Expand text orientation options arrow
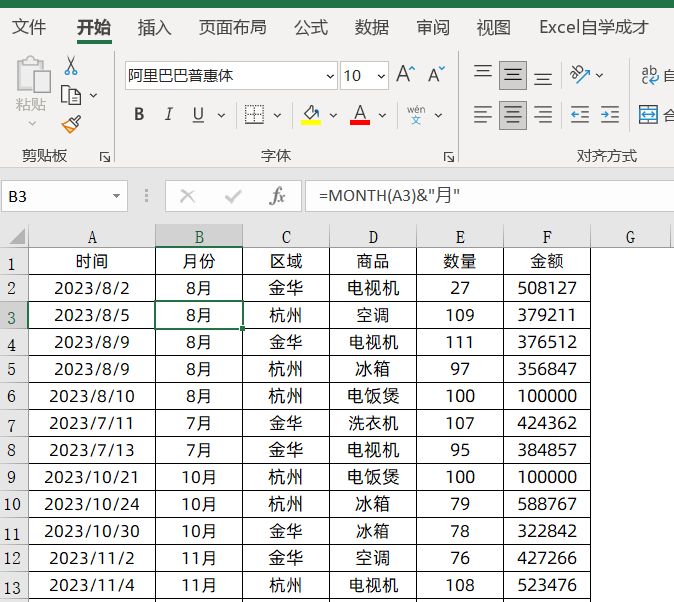674x602 pixels. 599,76
